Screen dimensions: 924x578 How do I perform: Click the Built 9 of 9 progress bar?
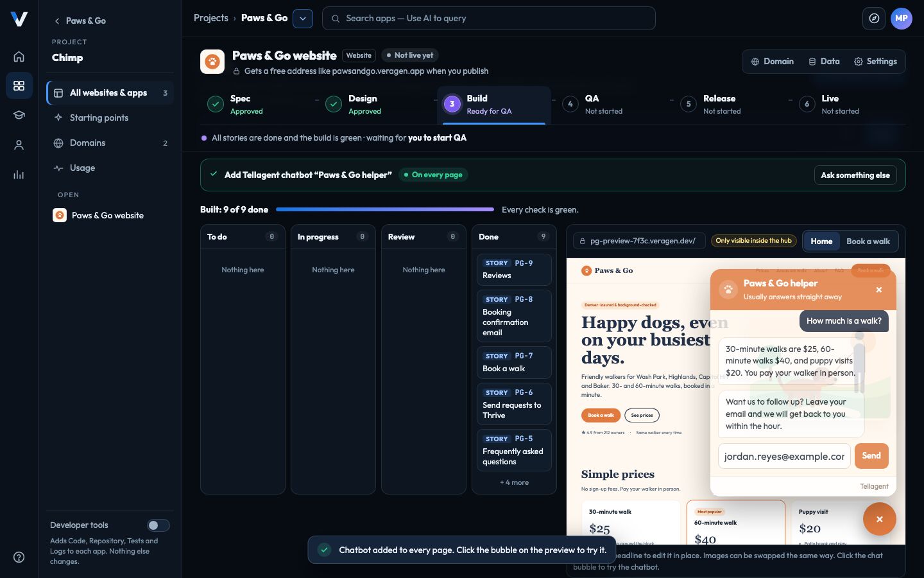(384, 209)
